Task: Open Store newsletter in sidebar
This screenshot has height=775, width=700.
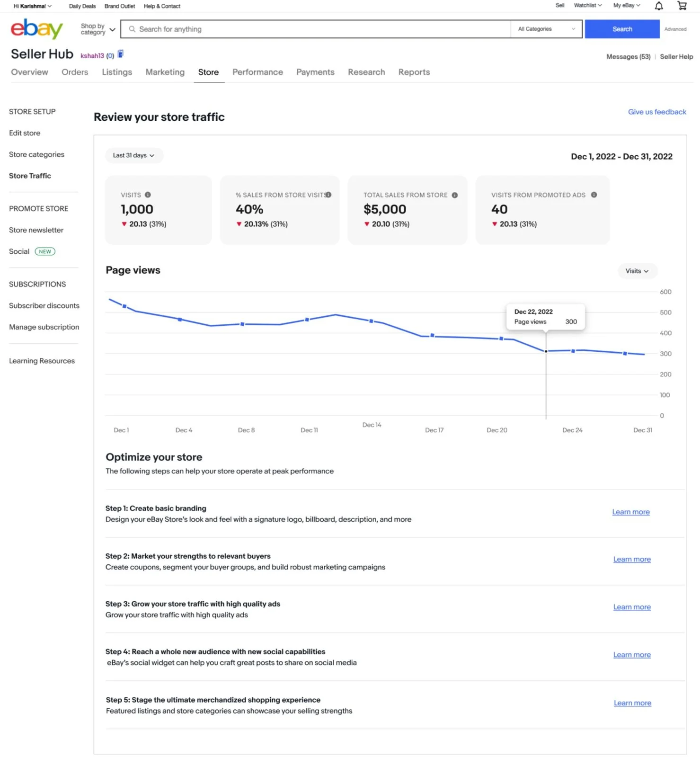Action: coord(36,230)
